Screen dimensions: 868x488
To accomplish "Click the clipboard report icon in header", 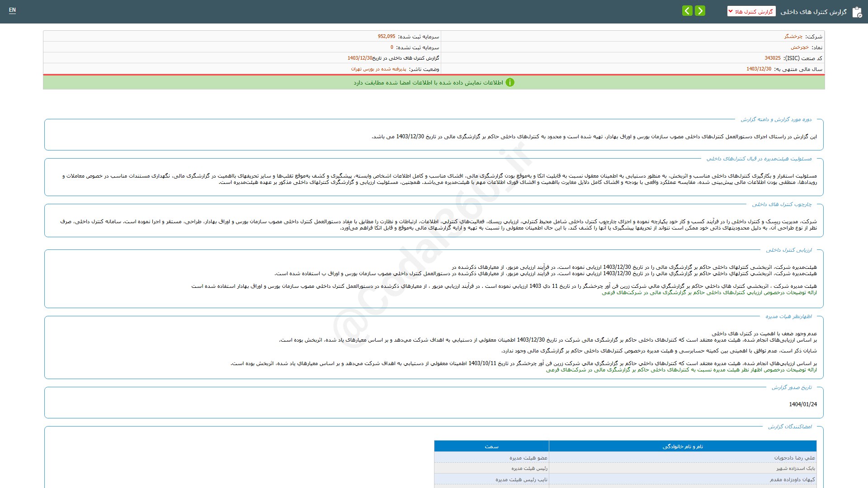I will (x=857, y=12).
